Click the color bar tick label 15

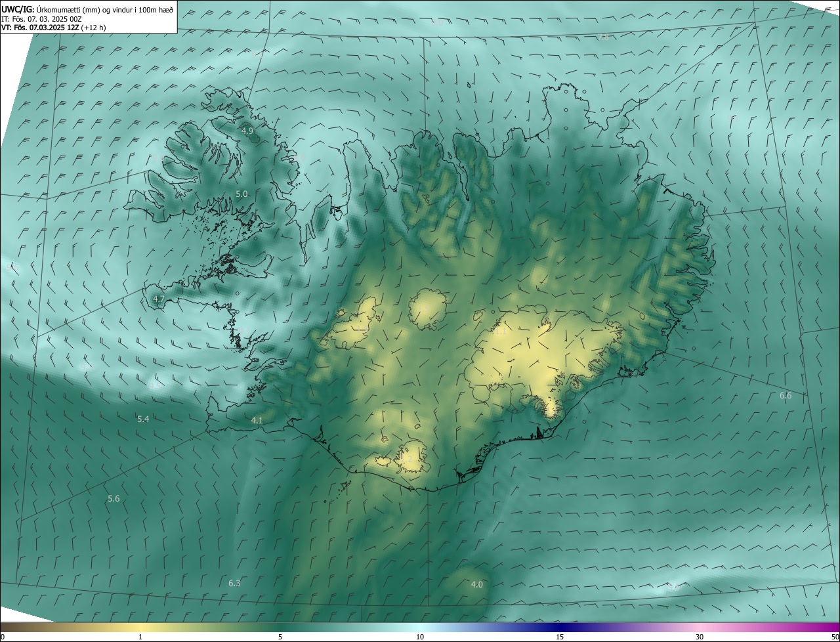coord(560,637)
